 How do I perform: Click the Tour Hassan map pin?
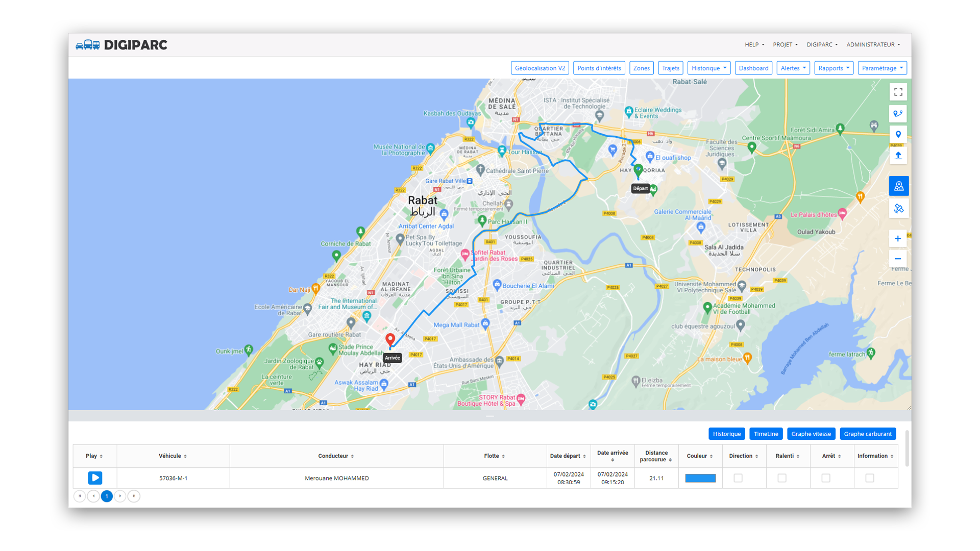(x=502, y=151)
